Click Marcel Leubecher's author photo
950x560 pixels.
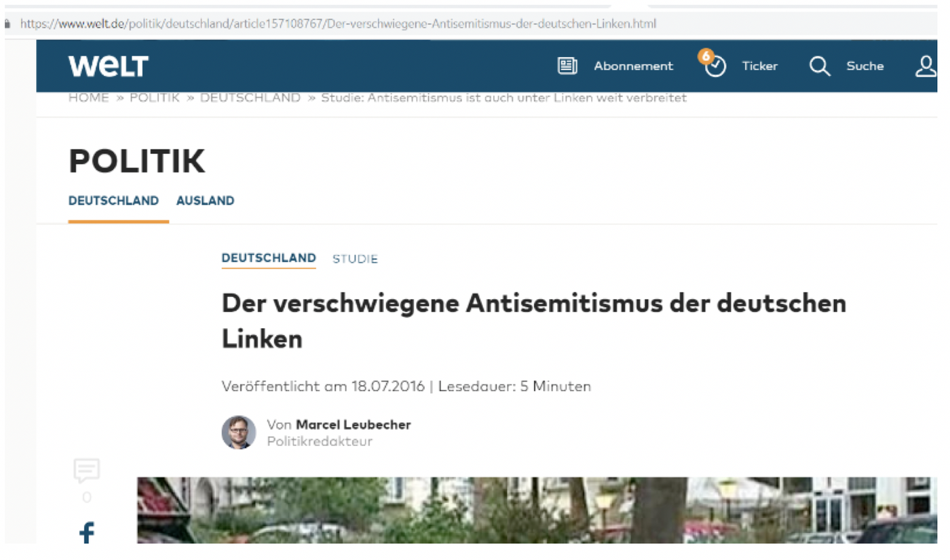pos(239,433)
